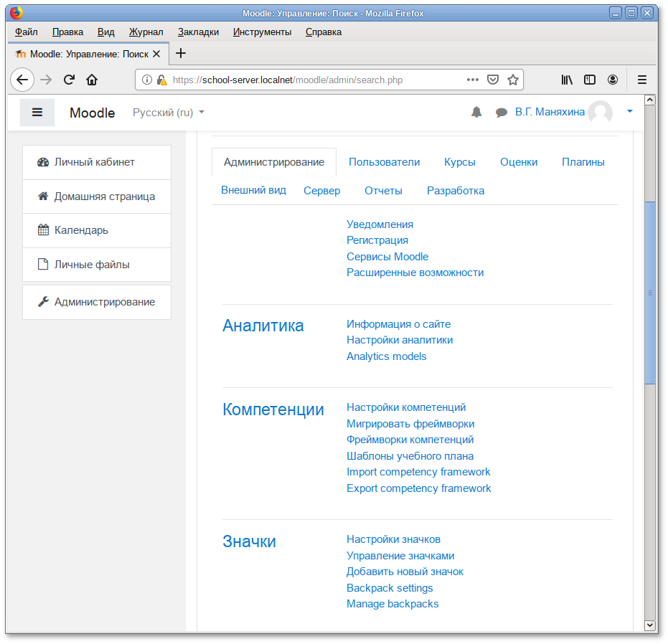Viewport: 668px width, 644px height.
Task: Click the user avatar picture
Action: (601, 113)
